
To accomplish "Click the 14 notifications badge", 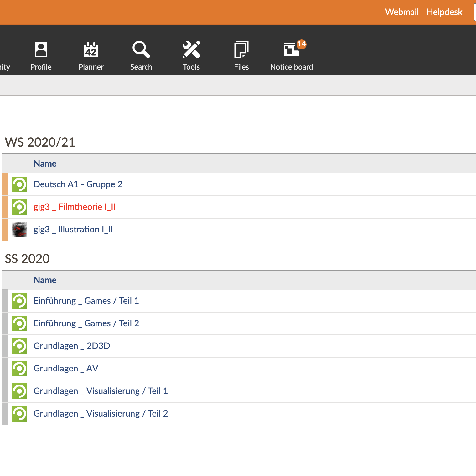I will pos(301,44).
